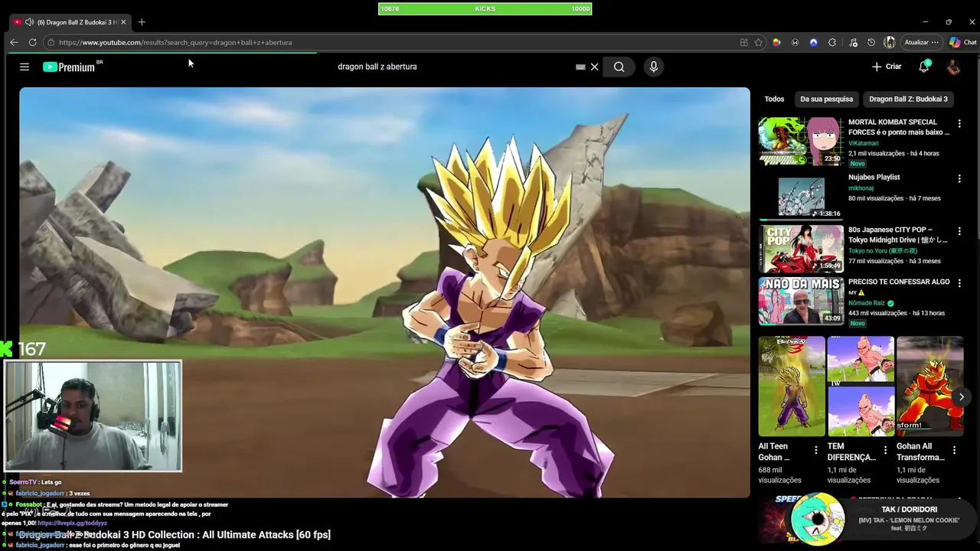Open PRECISO TE CONFESSAR ALGO thumbnail

click(801, 302)
